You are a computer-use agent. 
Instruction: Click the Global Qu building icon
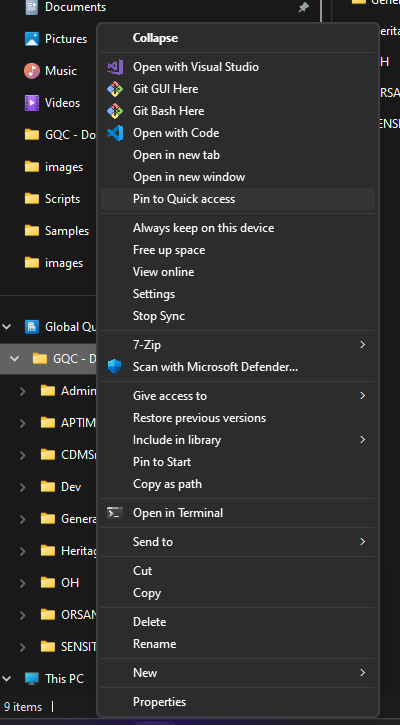[32, 327]
